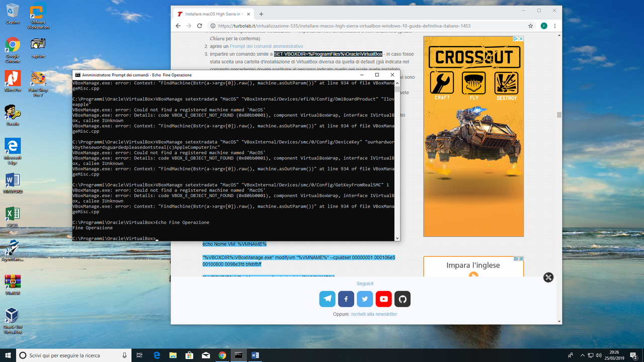Open the Facebook social button
644x362 pixels.
point(346,299)
